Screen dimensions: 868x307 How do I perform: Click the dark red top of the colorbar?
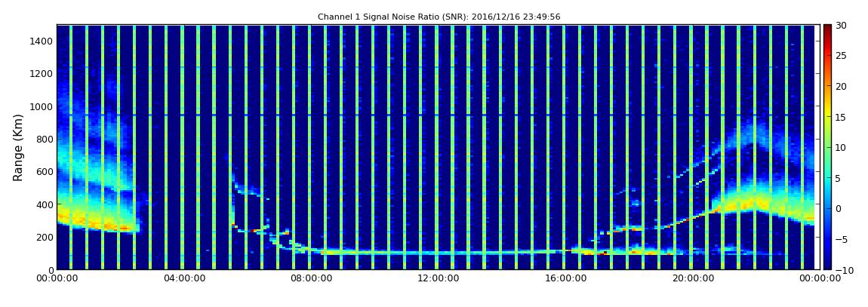point(827,29)
